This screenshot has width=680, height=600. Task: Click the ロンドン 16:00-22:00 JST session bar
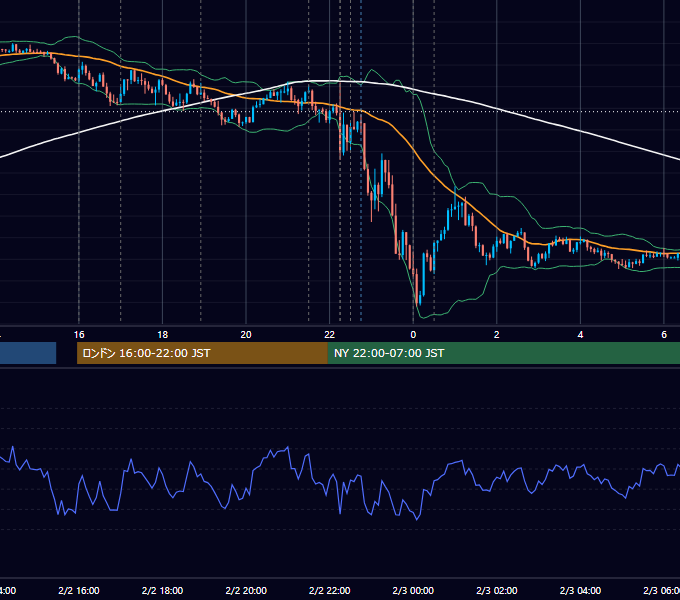tap(202, 353)
